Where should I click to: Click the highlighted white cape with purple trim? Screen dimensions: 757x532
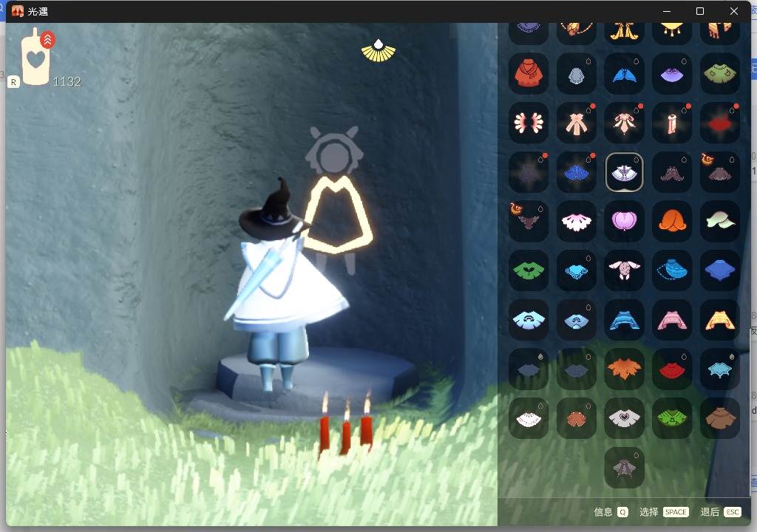pyautogui.click(x=624, y=172)
